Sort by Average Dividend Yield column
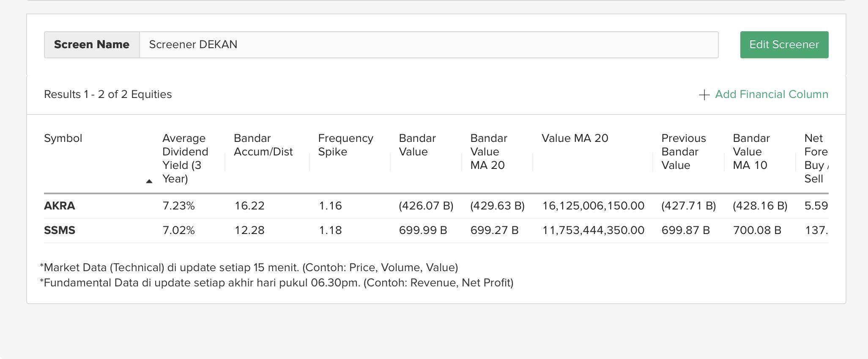This screenshot has height=359, width=868. pos(185,158)
